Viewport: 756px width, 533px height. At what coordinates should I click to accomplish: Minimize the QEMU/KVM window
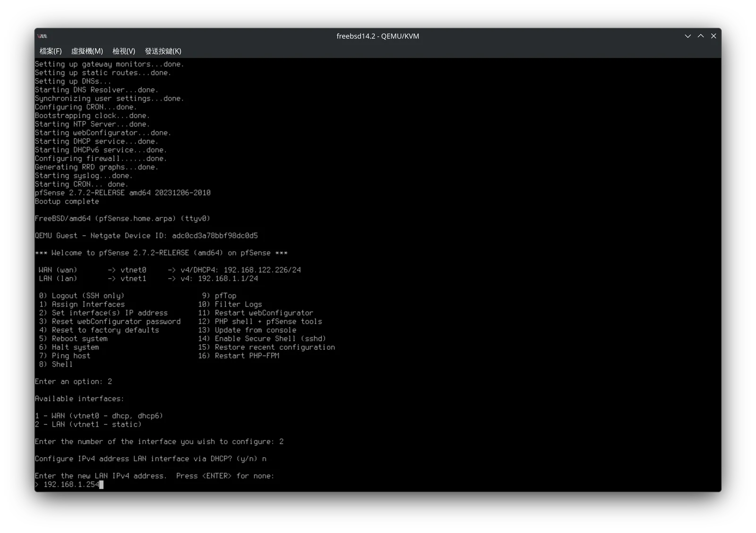point(687,36)
